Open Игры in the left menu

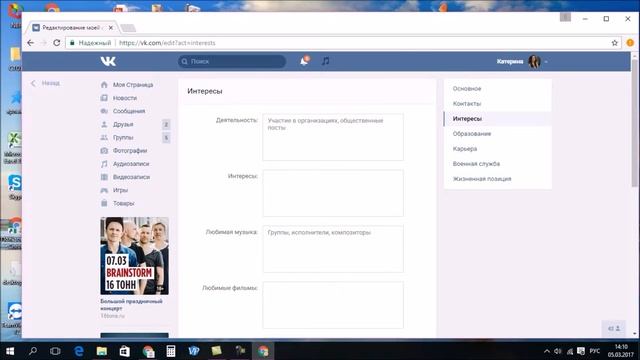120,190
